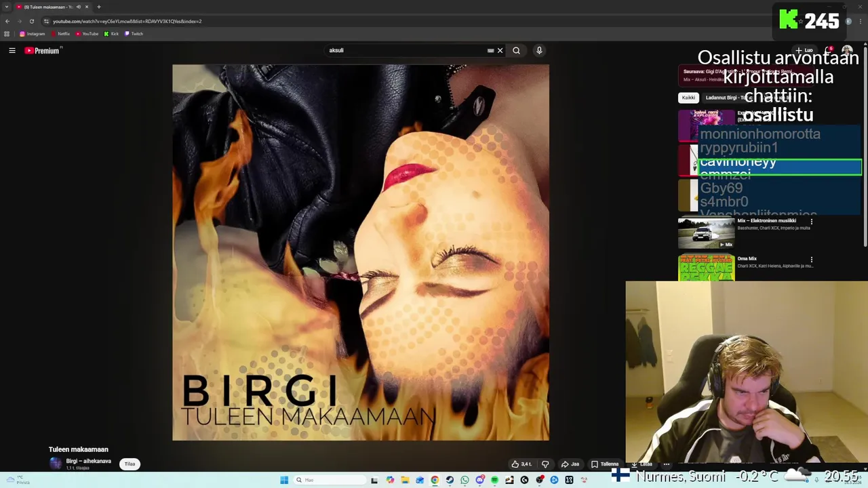Open a new tab with plus button
Viewport: 868px width, 488px height.
(x=98, y=7)
